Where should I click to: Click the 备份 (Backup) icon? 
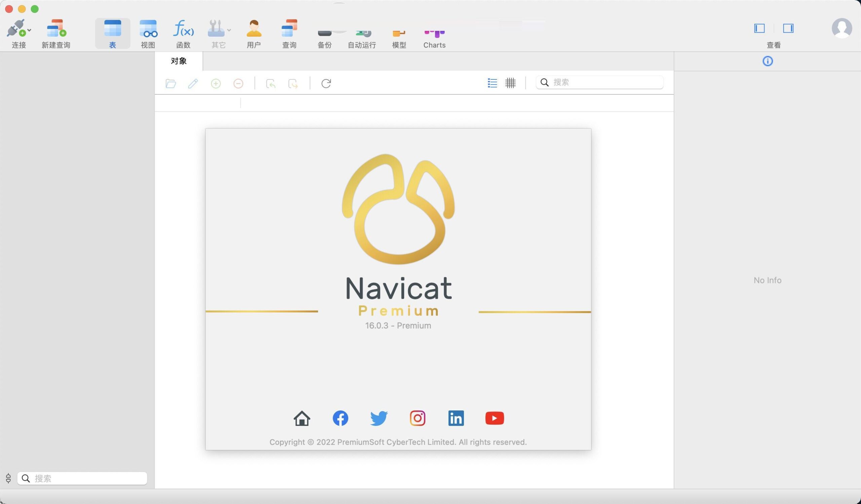click(324, 32)
